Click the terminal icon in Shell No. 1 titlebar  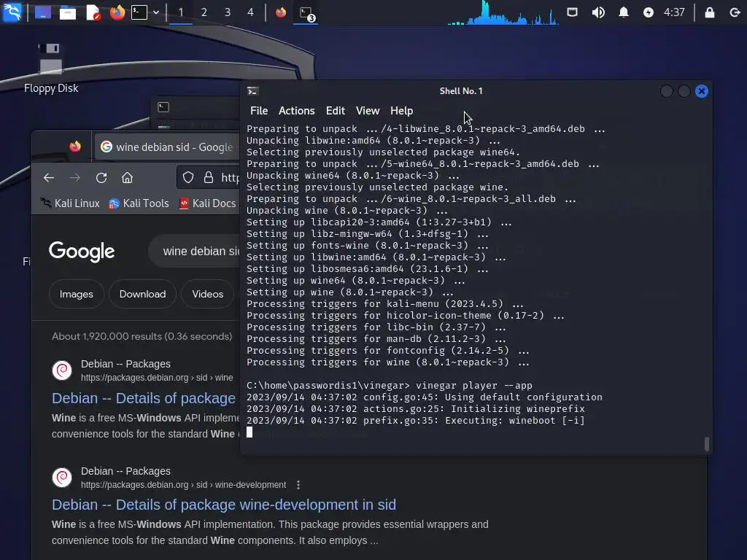pyautogui.click(x=252, y=91)
